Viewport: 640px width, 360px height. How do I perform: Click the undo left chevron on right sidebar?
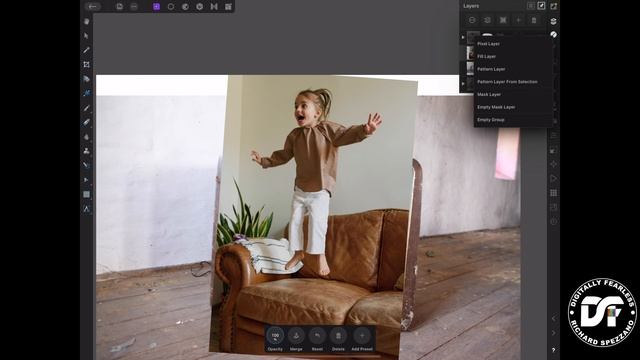coord(553,318)
